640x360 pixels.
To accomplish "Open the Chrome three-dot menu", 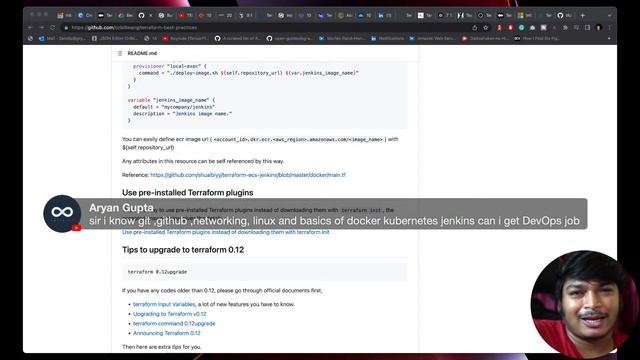I will click(x=609, y=28).
